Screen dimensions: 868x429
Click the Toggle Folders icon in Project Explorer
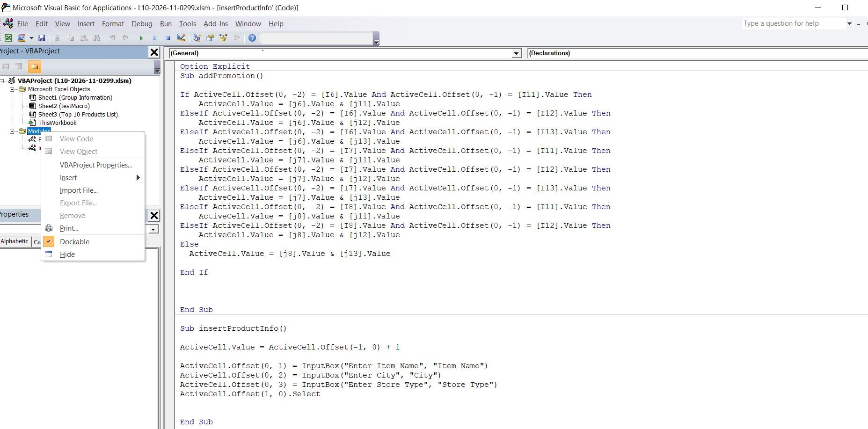tap(34, 67)
